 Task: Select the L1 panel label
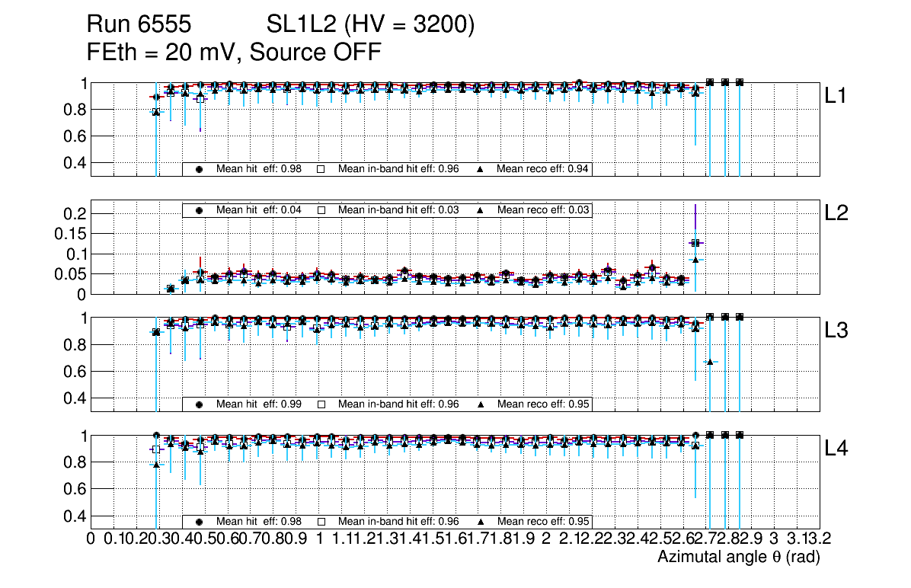[837, 96]
